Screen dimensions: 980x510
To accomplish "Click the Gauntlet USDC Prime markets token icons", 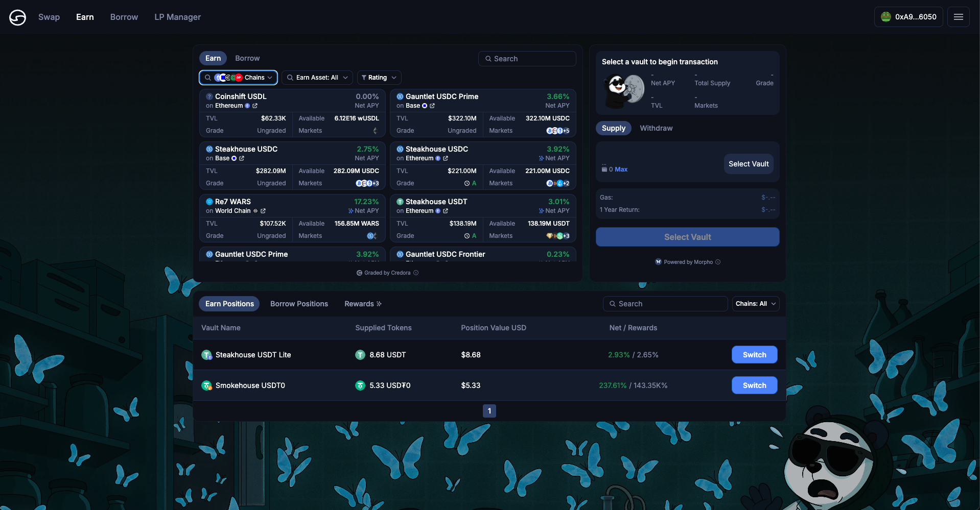I will click(x=557, y=131).
